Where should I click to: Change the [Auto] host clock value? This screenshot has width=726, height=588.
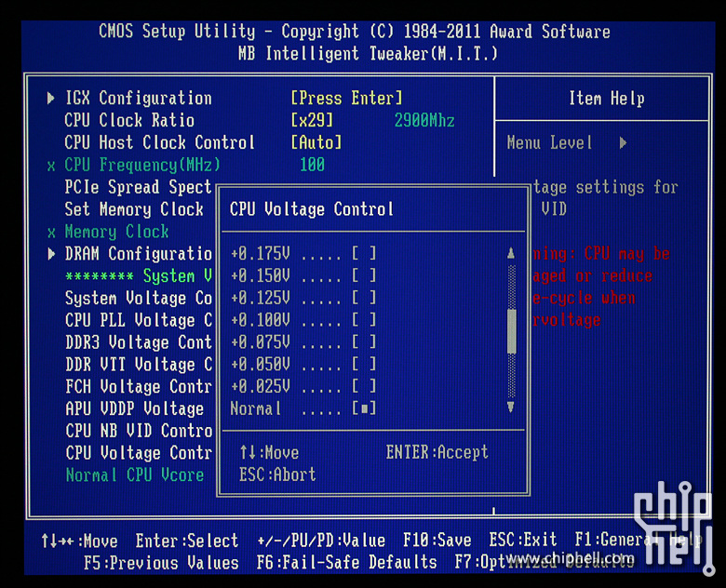(x=316, y=142)
